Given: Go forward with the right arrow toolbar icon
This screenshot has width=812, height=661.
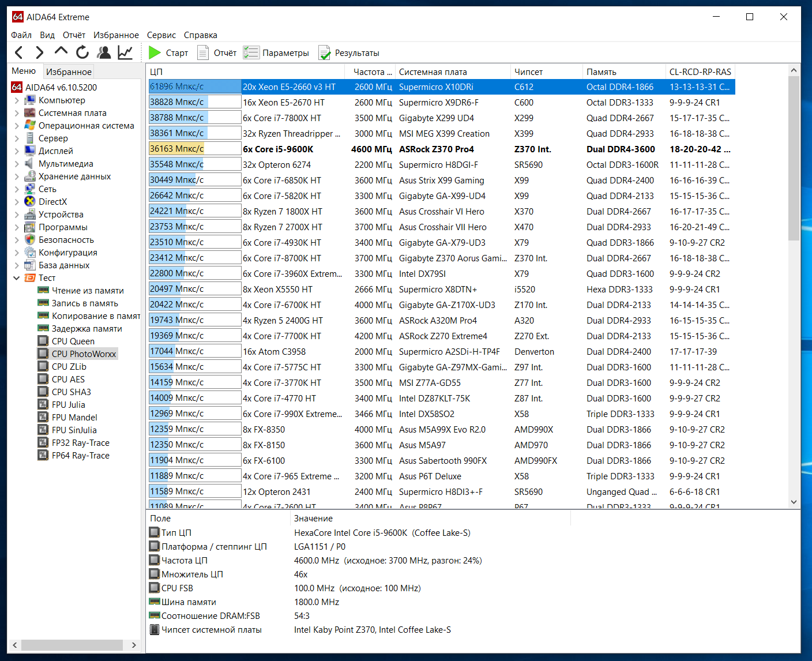Looking at the screenshot, I should (39, 53).
